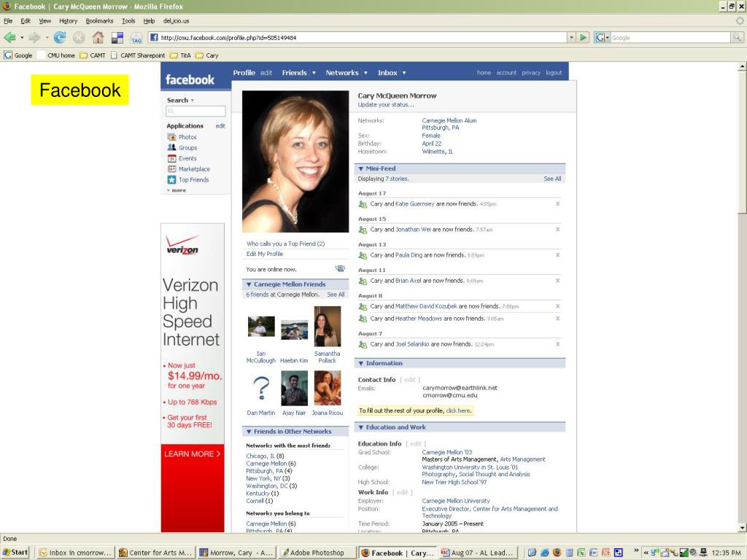Click the Carnegie Mellon Alum network link
Screen dimensions: 747x560
[x=449, y=120]
